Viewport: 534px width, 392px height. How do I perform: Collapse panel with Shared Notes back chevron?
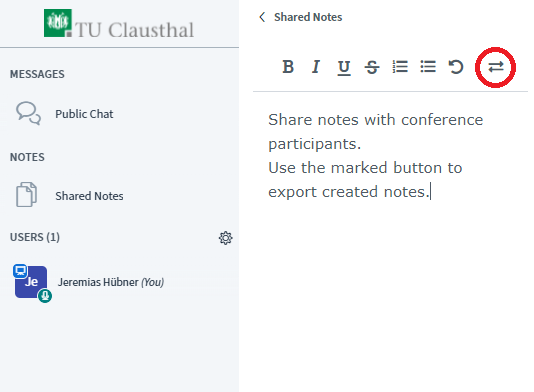pyautogui.click(x=262, y=17)
